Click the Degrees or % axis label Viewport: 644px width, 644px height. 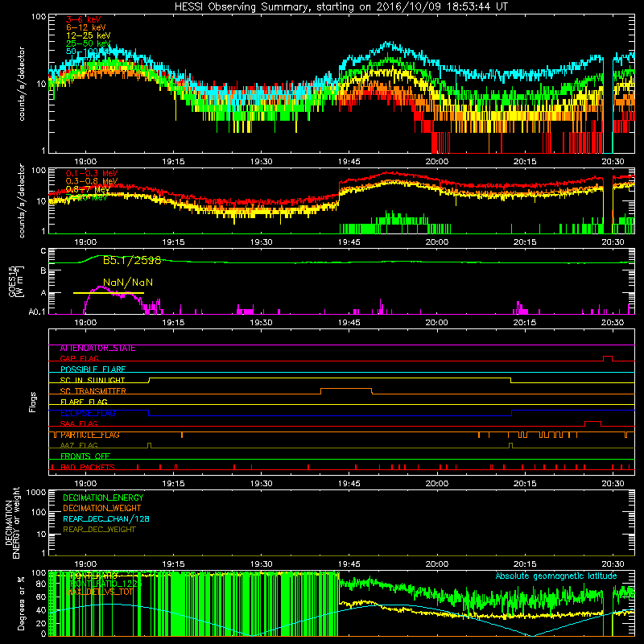[21, 603]
